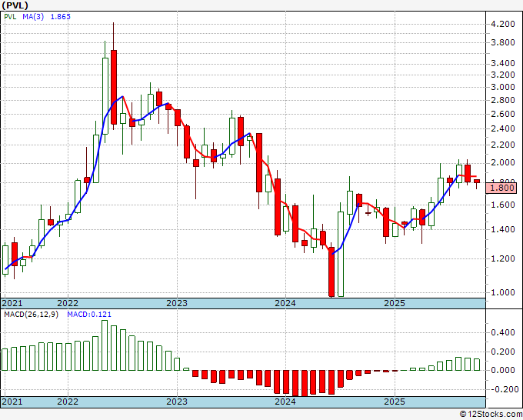Click the tallest green MACD histogram bar
Image resolution: width=523 pixels, height=420 pixels.
105,345
